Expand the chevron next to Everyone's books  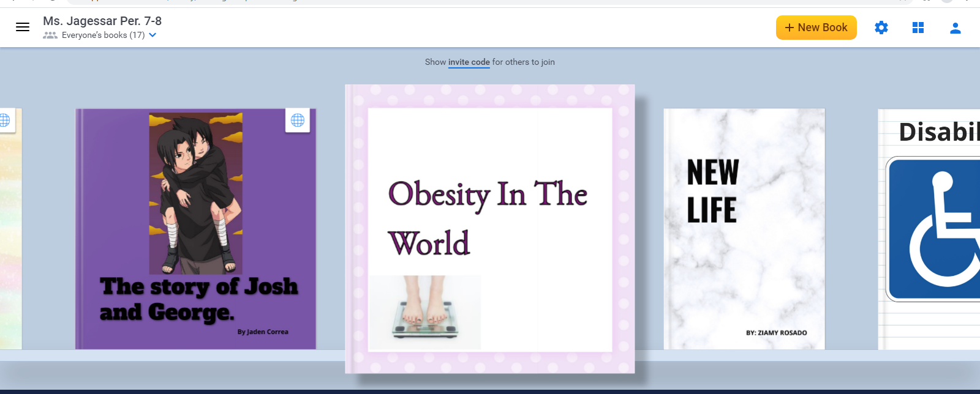point(153,35)
